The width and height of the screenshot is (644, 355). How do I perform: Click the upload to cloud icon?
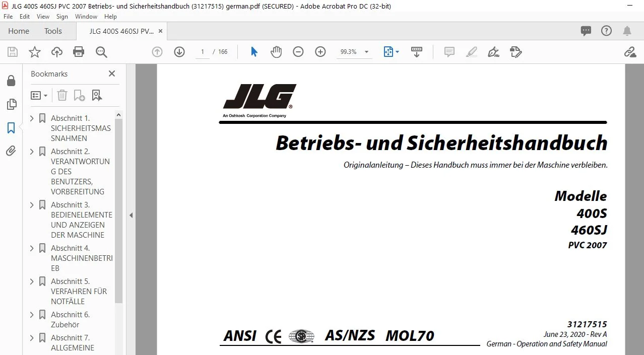57,52
